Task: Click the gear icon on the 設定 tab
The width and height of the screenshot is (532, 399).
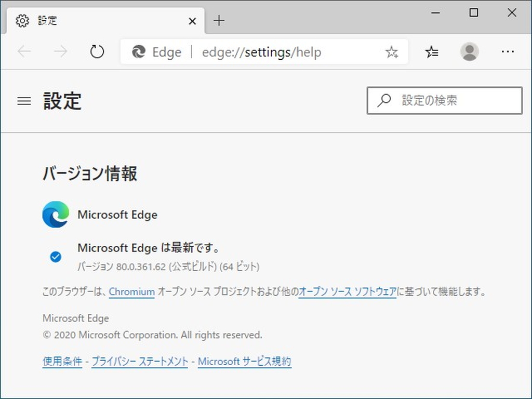Action: click(22, 21)
